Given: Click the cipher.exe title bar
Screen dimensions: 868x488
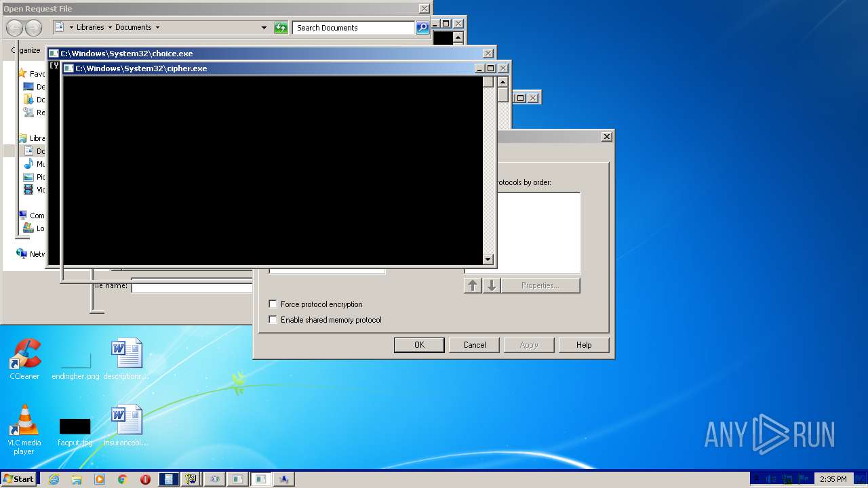Looking at the screenshot, I should tap(271, 68).
